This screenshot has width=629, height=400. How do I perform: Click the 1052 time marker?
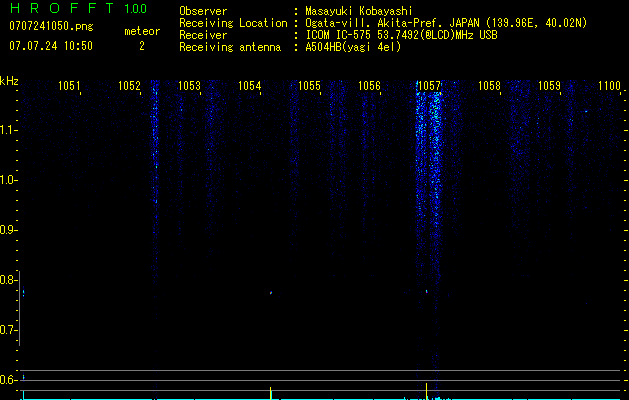129,86
